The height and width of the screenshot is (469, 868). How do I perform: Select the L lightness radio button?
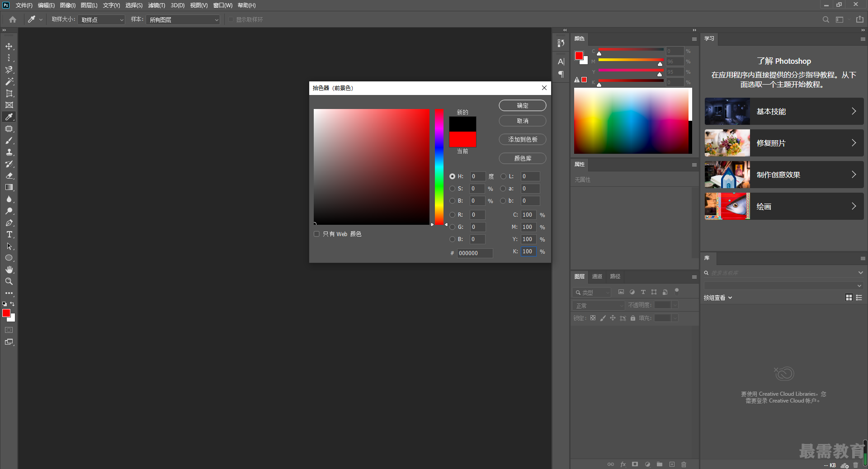click(503, 176)
